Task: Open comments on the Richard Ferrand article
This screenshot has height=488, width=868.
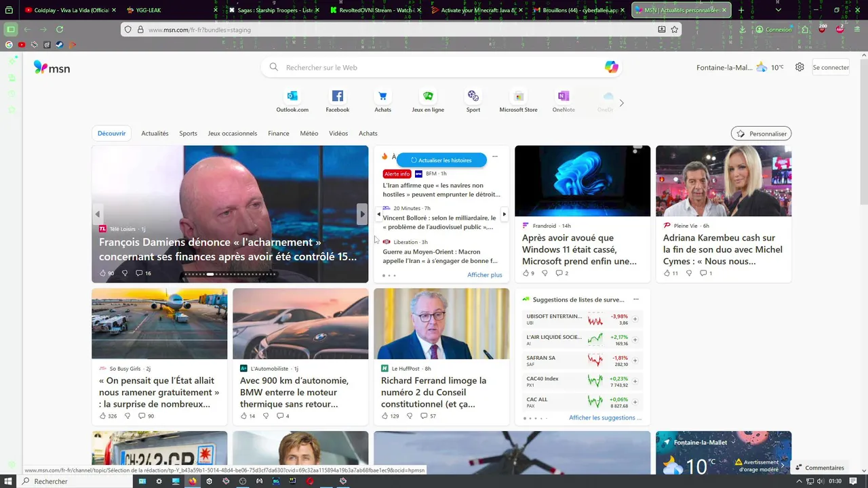Action: click(x=428, y=416)
